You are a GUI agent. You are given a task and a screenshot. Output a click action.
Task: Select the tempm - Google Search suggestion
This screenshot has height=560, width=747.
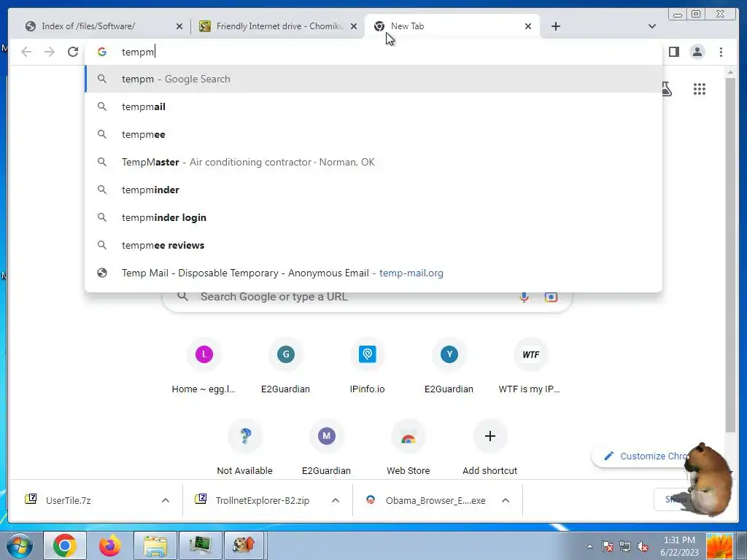coord(373,79)
